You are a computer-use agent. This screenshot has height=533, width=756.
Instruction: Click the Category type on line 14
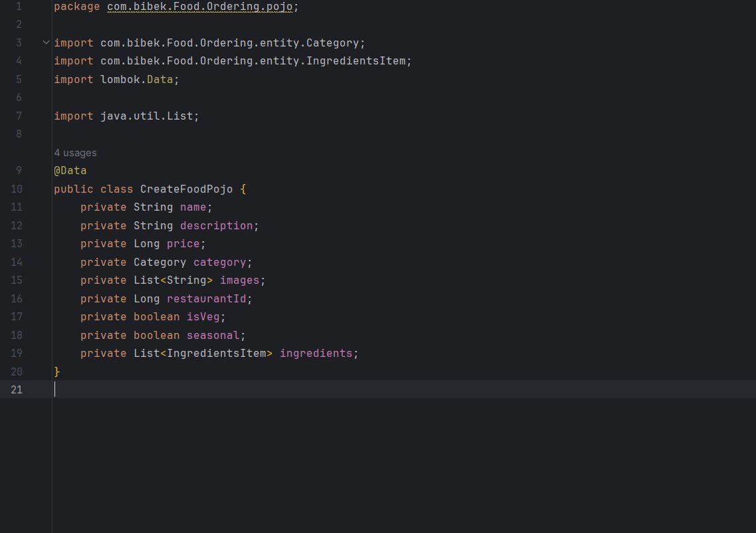pyautogui.click(x=159, y=263)
